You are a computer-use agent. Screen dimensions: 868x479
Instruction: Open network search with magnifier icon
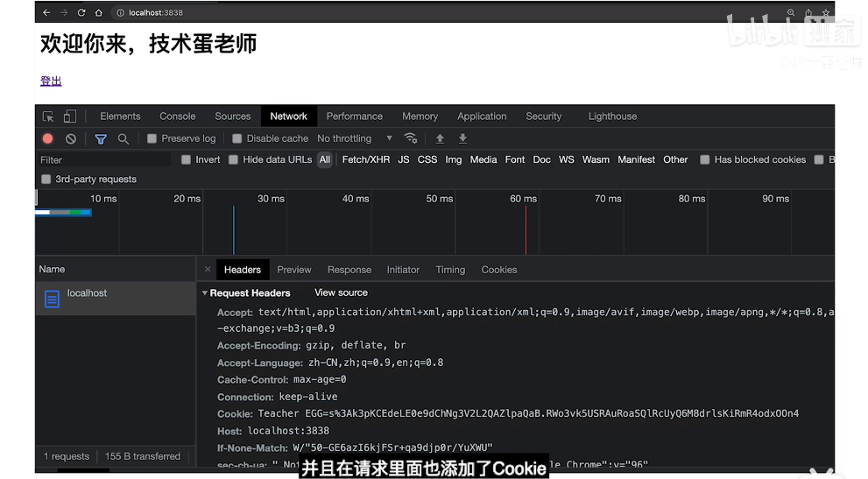[x=123, y=139]
